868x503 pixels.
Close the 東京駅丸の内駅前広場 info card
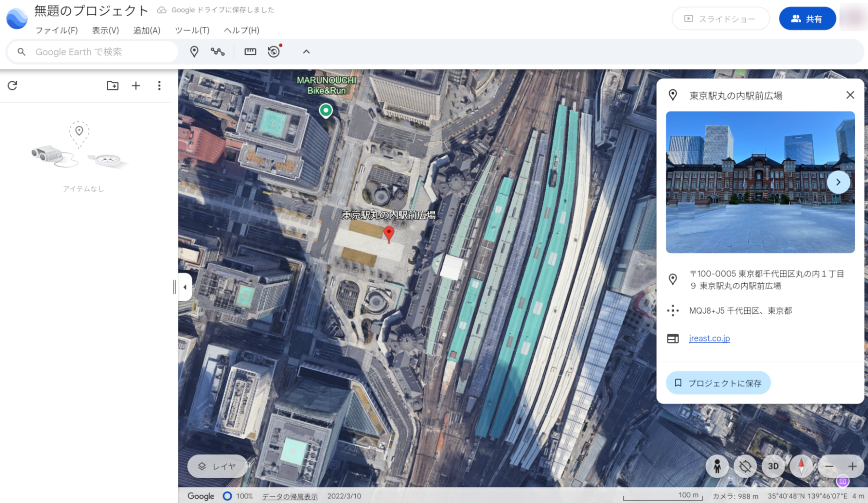850,95
